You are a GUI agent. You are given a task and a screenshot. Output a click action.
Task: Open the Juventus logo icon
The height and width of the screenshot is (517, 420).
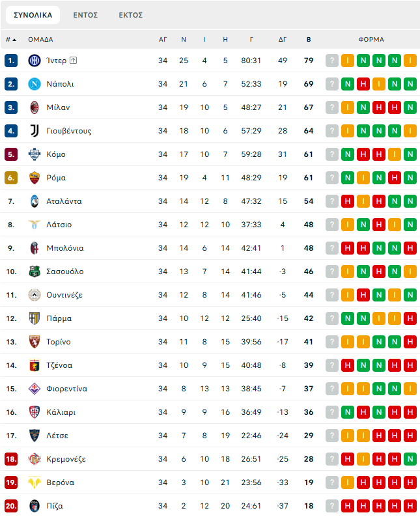coord(35,131)
